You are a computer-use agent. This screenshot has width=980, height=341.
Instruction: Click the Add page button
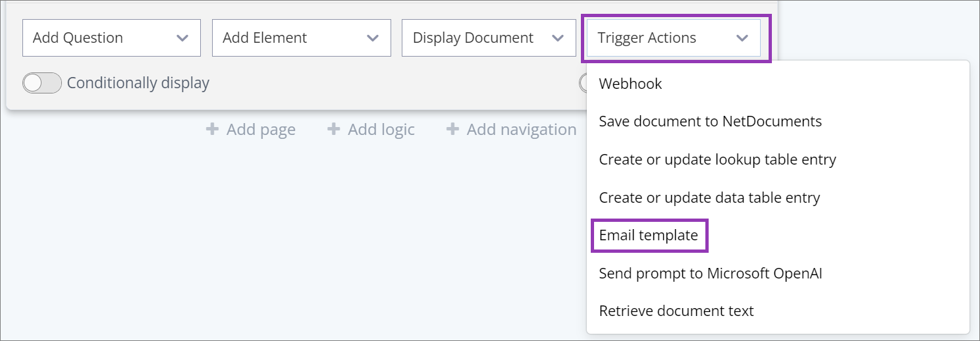pyautogui.click(x=251, y=130)
